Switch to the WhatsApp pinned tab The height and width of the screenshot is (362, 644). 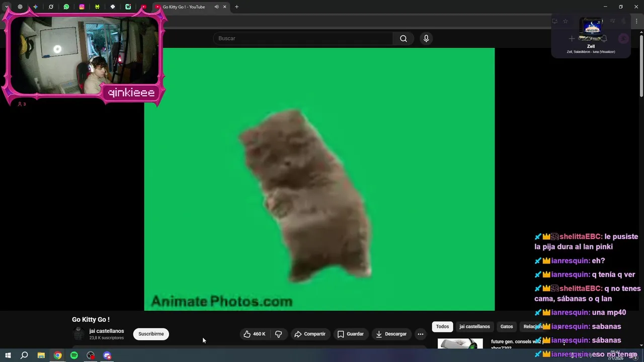66,7
